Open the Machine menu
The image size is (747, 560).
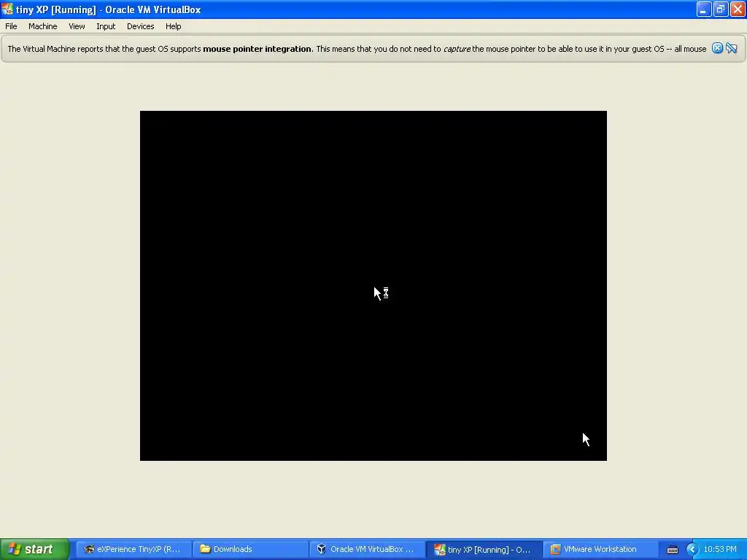tap(43, 26)
